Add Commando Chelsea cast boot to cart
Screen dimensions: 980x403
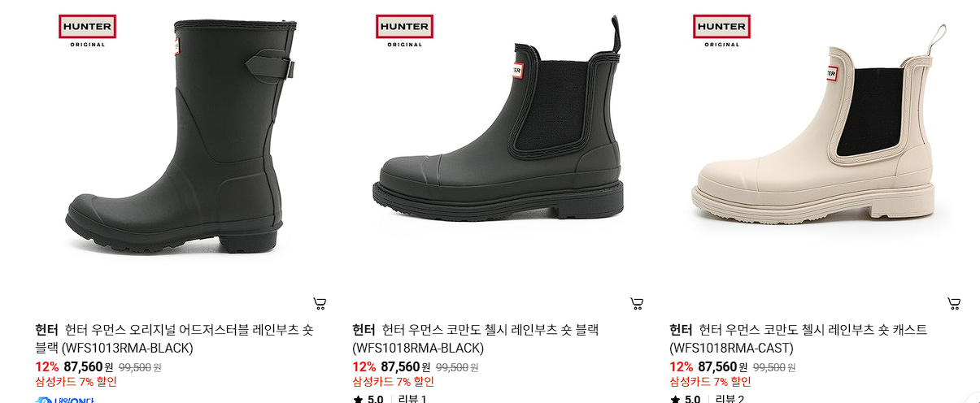click(x=954, y=304)
